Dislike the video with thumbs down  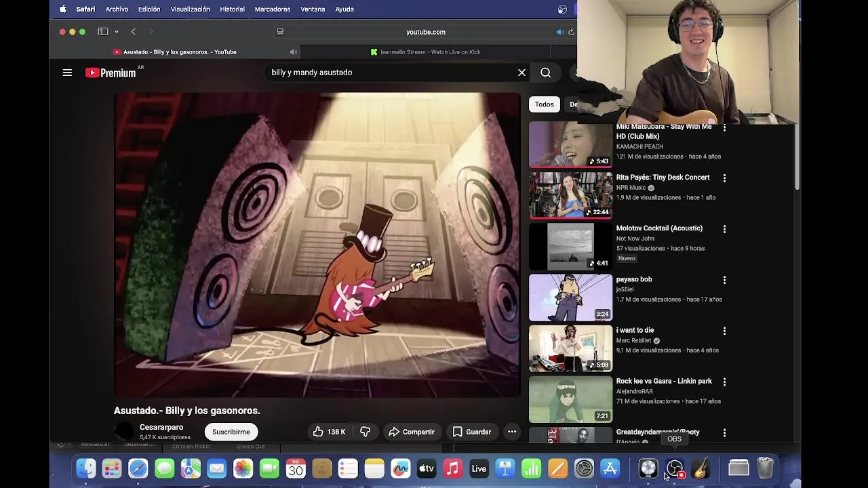(365, 432)
